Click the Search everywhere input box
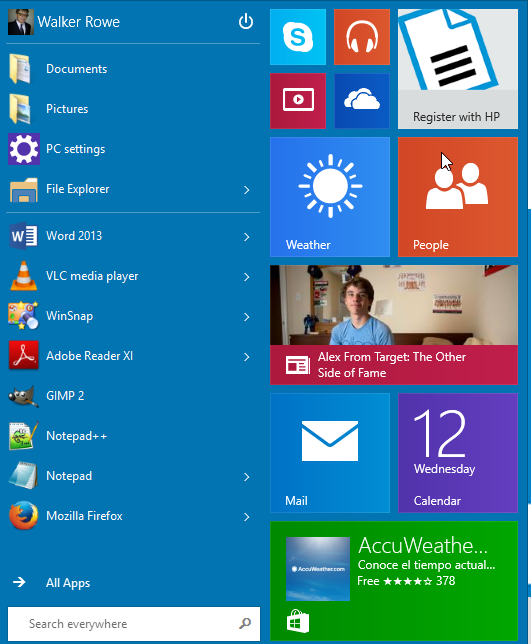The width and height of the screenshot is (531, 644). [x=133, y=624]
